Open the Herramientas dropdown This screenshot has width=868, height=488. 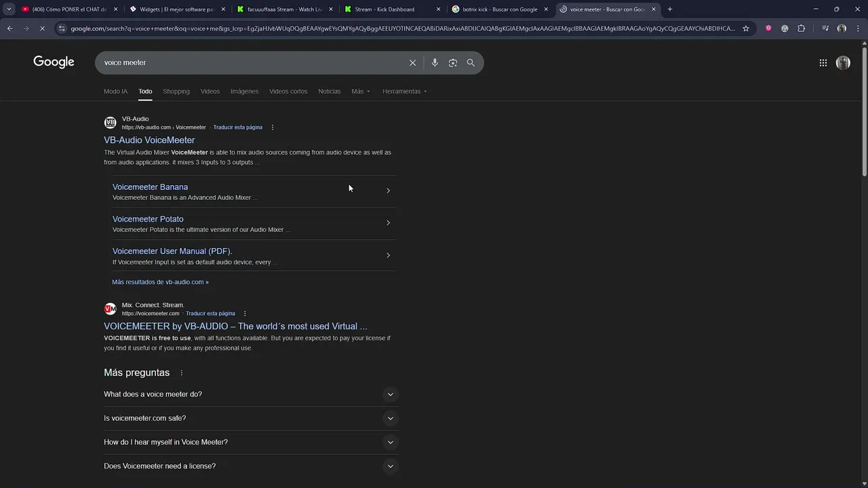click(x=405, y=91)
